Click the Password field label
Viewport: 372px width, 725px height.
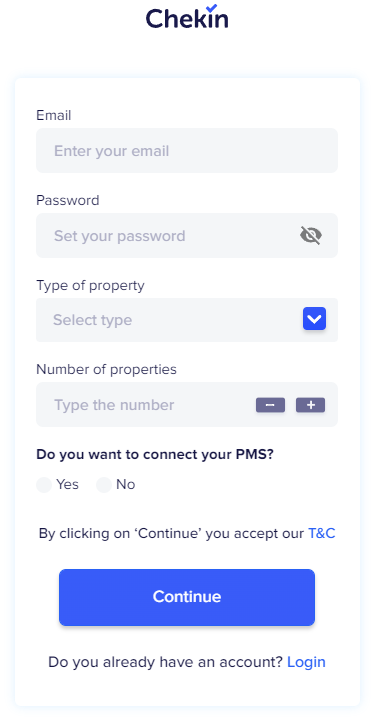[67, 200]
